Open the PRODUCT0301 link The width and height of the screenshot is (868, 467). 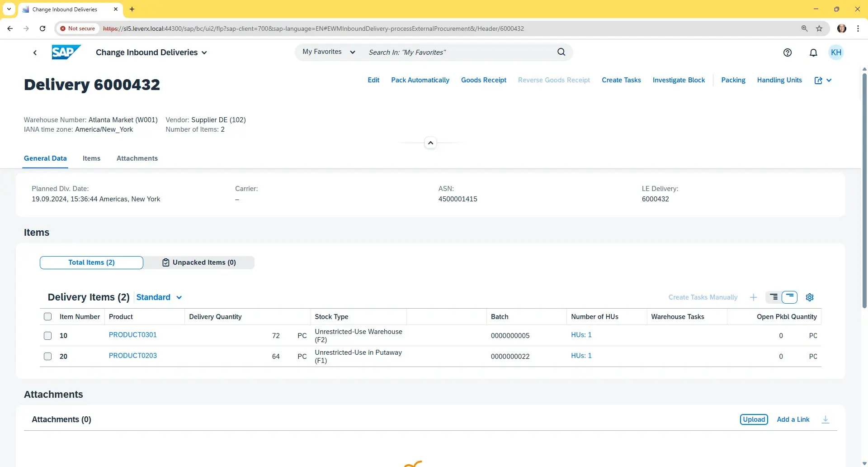click(x=133, y=335)
